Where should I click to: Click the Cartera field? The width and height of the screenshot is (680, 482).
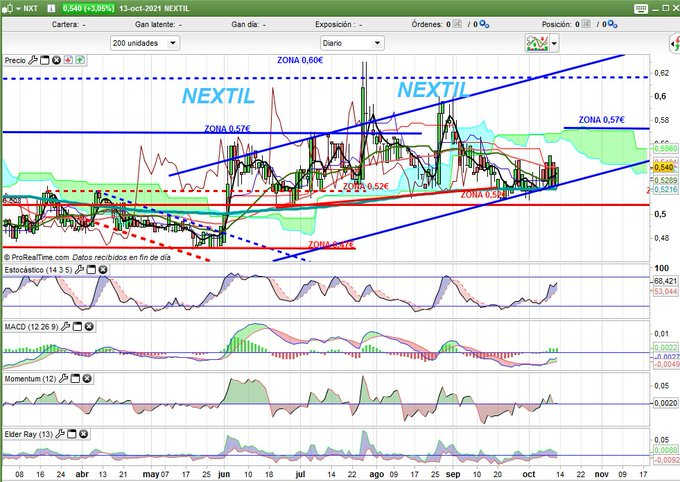[x=69, y=25]
